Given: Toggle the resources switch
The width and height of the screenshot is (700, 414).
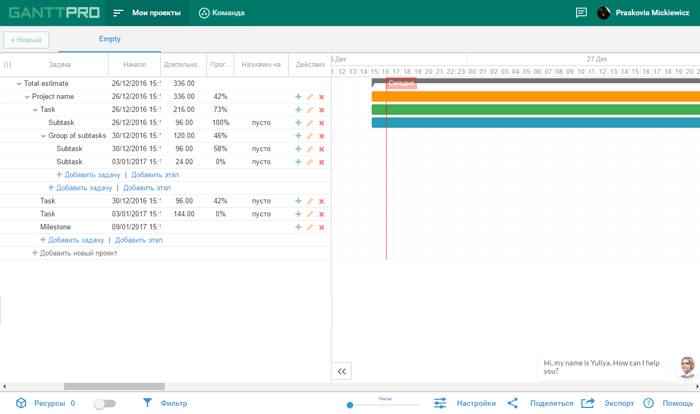Looking at the screenshot, I should pyautogui.click(x=104, y=404).
